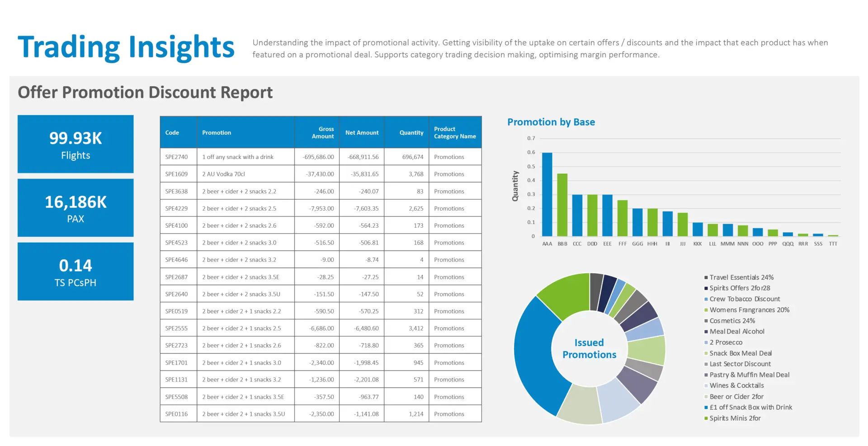The image size is (868, 446).
Task: Select the SPE0116 code cell
Action: click(x=176, y=414)
